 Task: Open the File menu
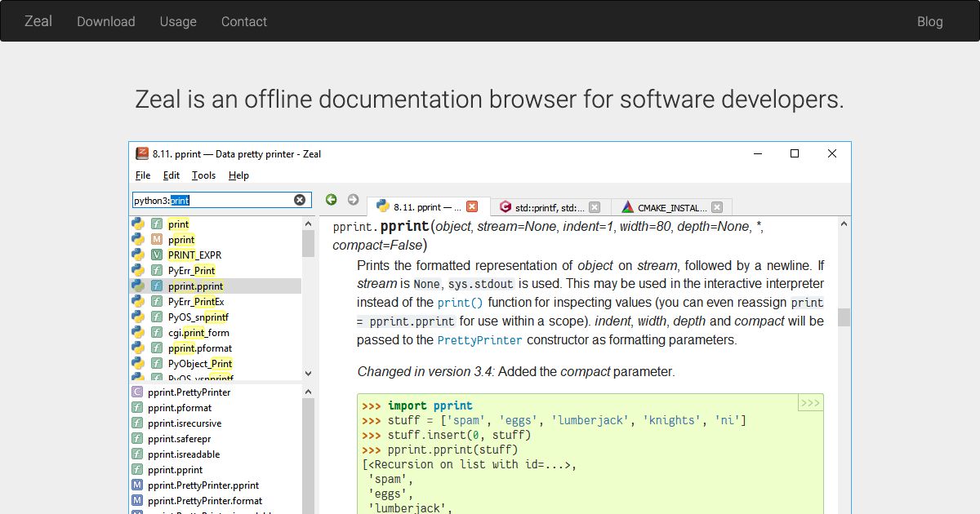[x=143, y=175]
